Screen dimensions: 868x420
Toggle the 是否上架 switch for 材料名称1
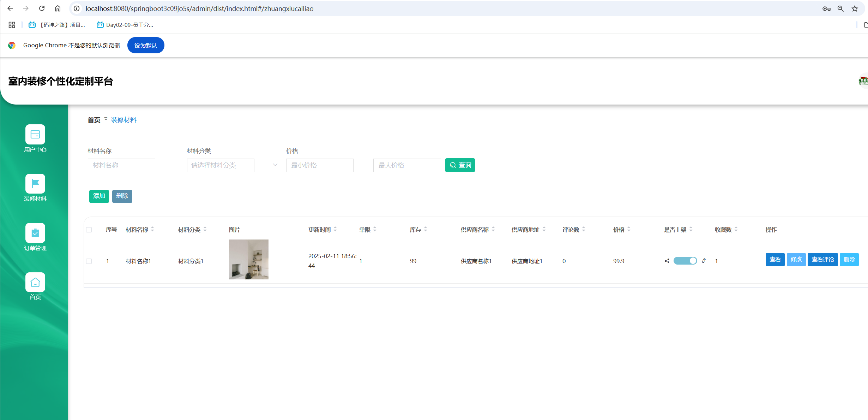pos(685,261)
